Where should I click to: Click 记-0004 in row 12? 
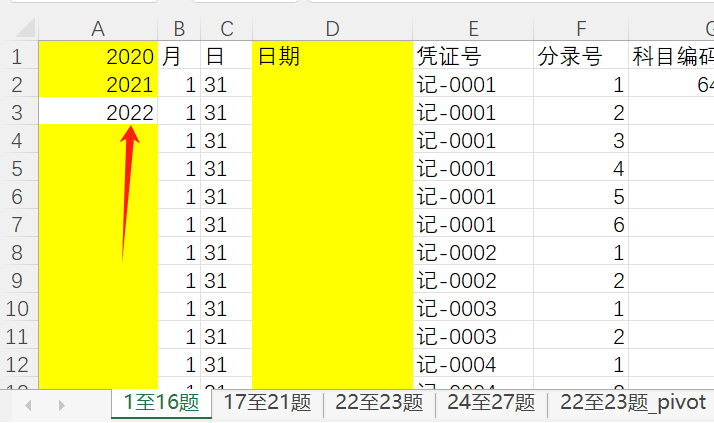[473, 363]
